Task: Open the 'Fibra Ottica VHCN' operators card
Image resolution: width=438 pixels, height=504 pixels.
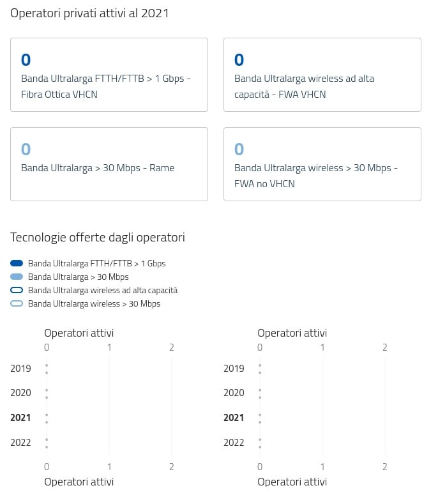Action: [109, 75]
